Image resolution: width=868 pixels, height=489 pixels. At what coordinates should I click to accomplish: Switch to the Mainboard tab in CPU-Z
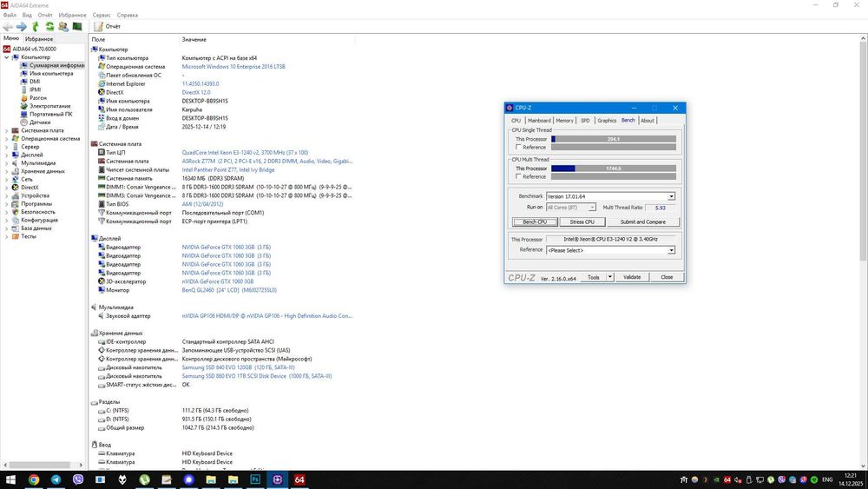[x=539, y=120]
